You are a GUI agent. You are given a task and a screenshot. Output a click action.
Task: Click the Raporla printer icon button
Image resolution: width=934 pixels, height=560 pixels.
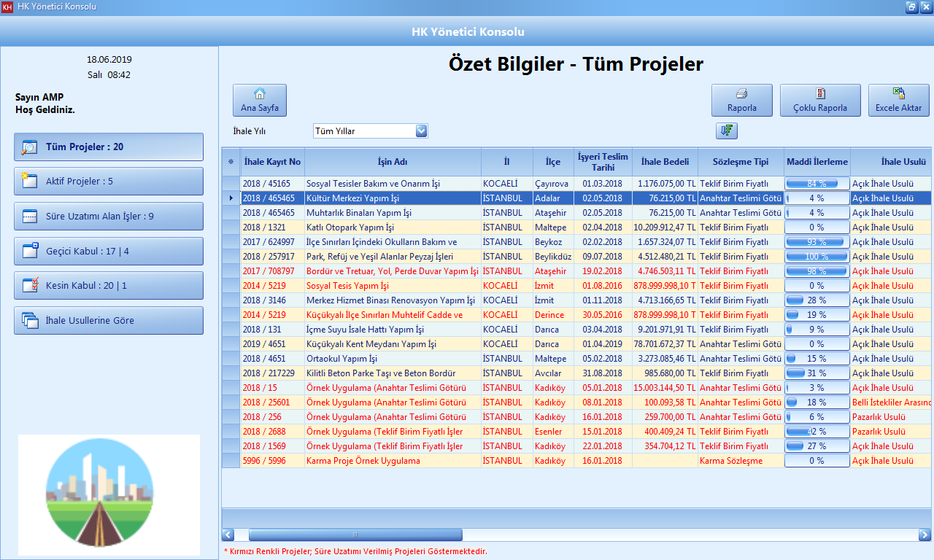[741, 100]
